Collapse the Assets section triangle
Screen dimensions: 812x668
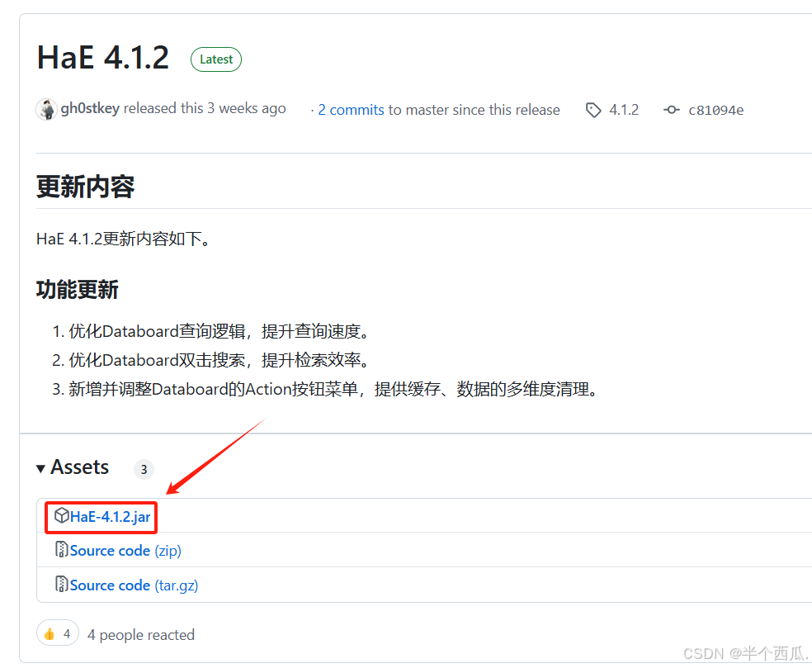click(x=40, y=468)
